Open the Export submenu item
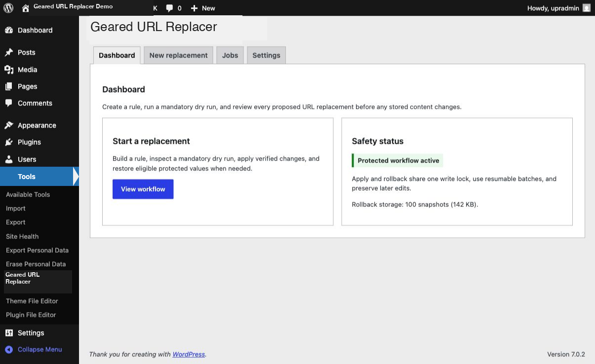The height and width of the screenshot is (364, 595). coord(16,222)
